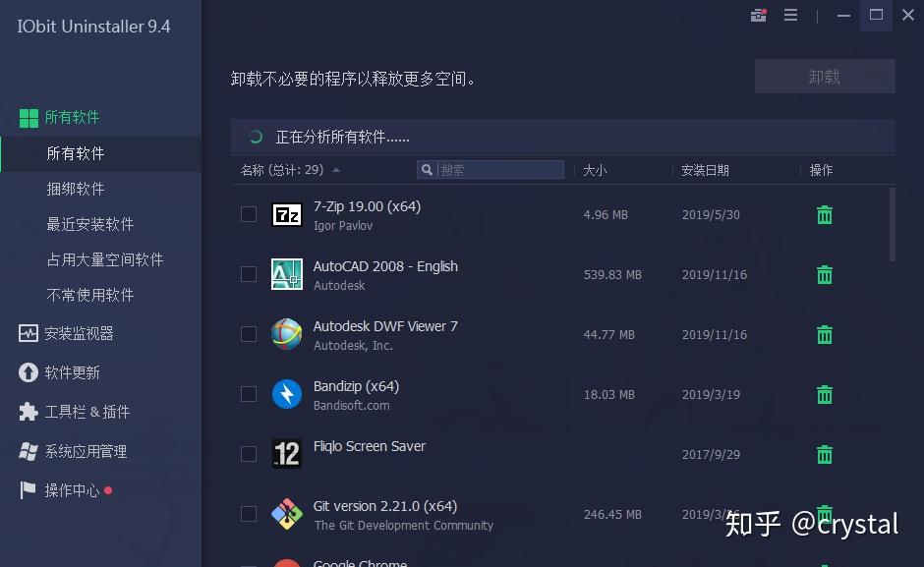The width and height of the screenshot is (924, 567).
Task: Click the AutoCAD 2008 - English name
Action: (x=385, y=266)
